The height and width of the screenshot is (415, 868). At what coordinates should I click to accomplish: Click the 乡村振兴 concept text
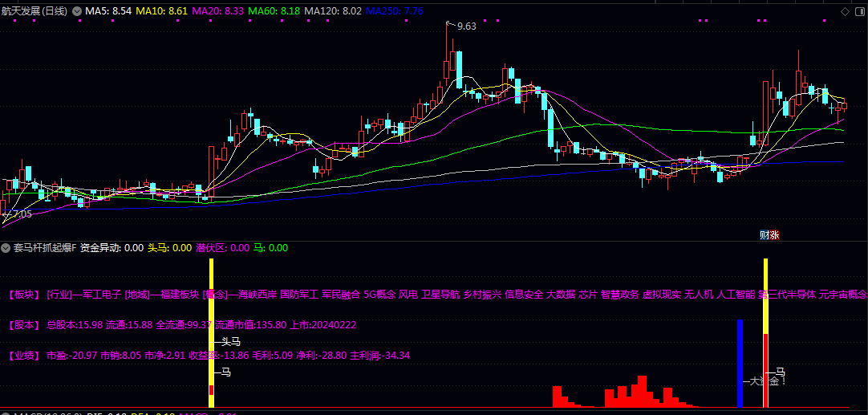(483, 295)
